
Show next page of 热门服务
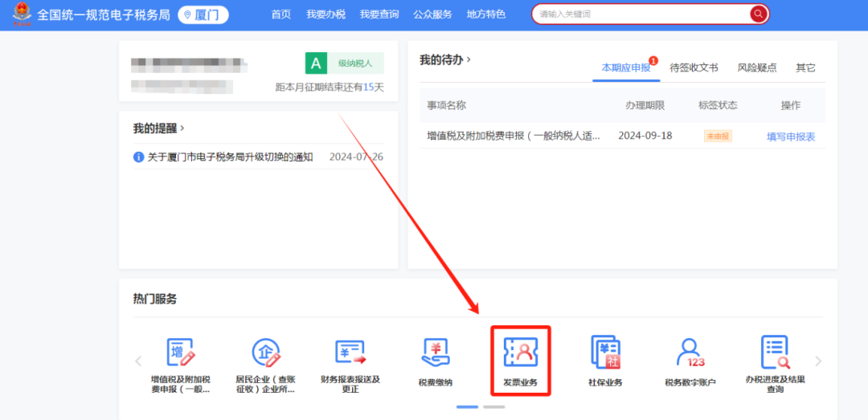click(818, 361)
